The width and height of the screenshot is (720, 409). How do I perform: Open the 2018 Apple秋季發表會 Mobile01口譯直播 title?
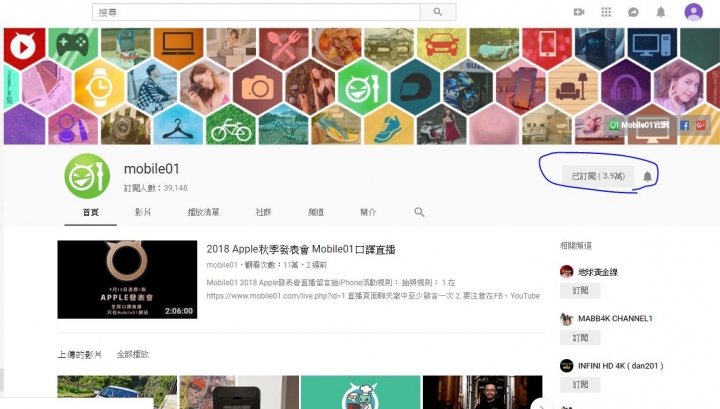pos(301,249)
